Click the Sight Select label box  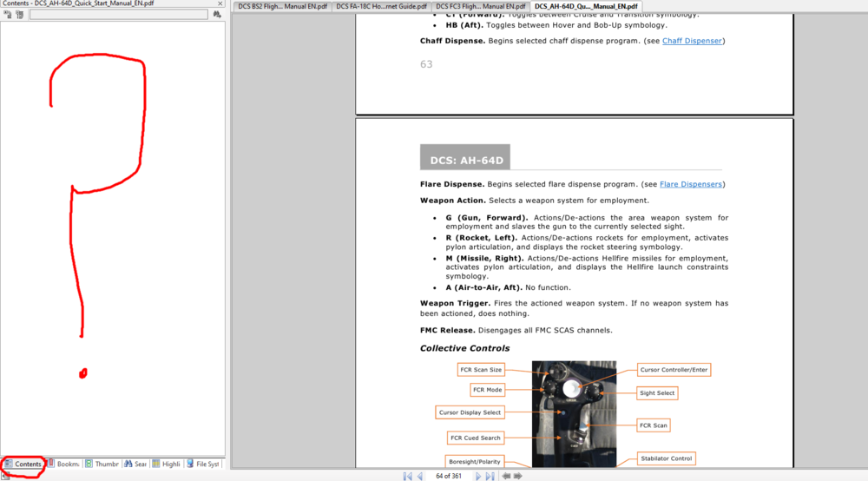(657, 393)
